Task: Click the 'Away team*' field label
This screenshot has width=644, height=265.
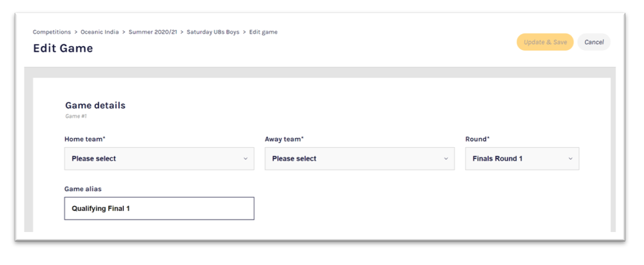Action: [x=284, y=139]
